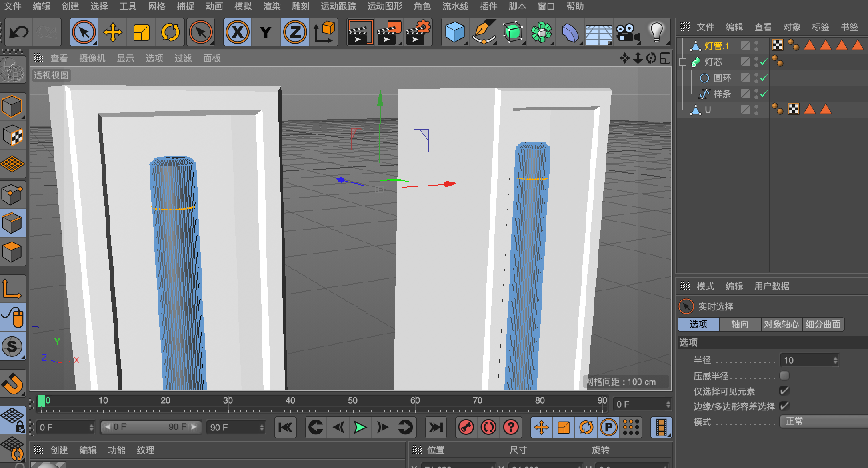Switch to the 轴向 tab
This screenshot has height=468, width=868.
pyautogui.click(x=740, y=324)
